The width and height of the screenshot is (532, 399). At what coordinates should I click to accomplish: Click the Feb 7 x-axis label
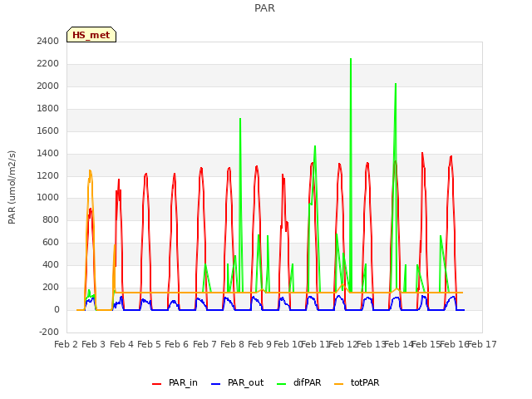205,344
